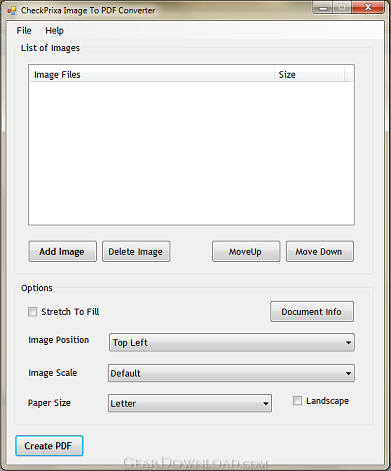Open the File menu
This screenshot has height=471, width=391.
click(x=24, y=31)
